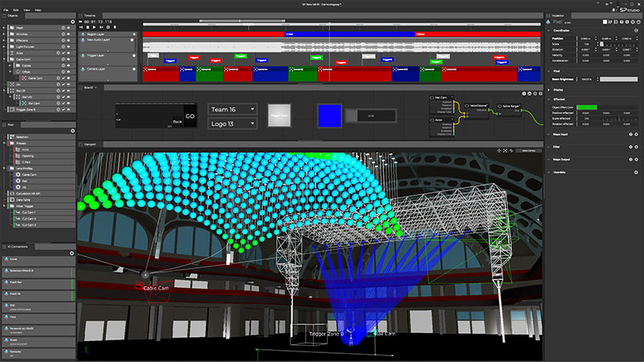644x362 pixels.
Task: Open the Team 16 dropdown
Action: (x=232, y=109)
